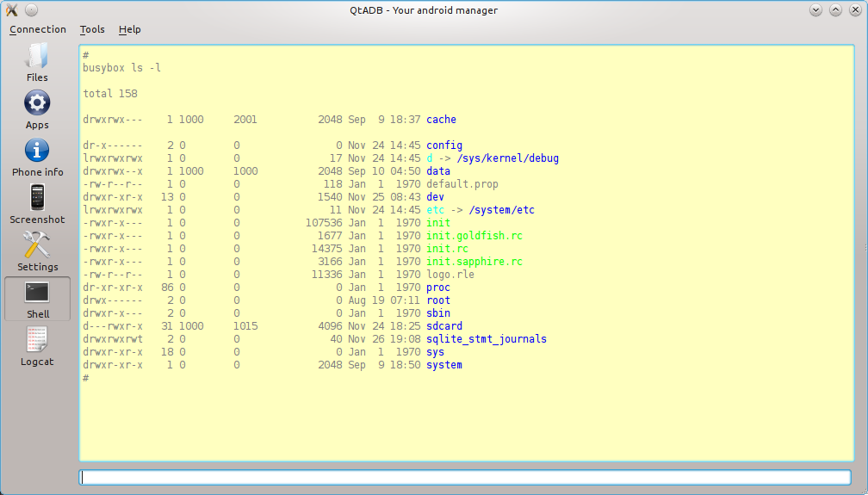The image size is (868, 495).
Task: Click the 'proc' directory name
Action: click(437, 288)
